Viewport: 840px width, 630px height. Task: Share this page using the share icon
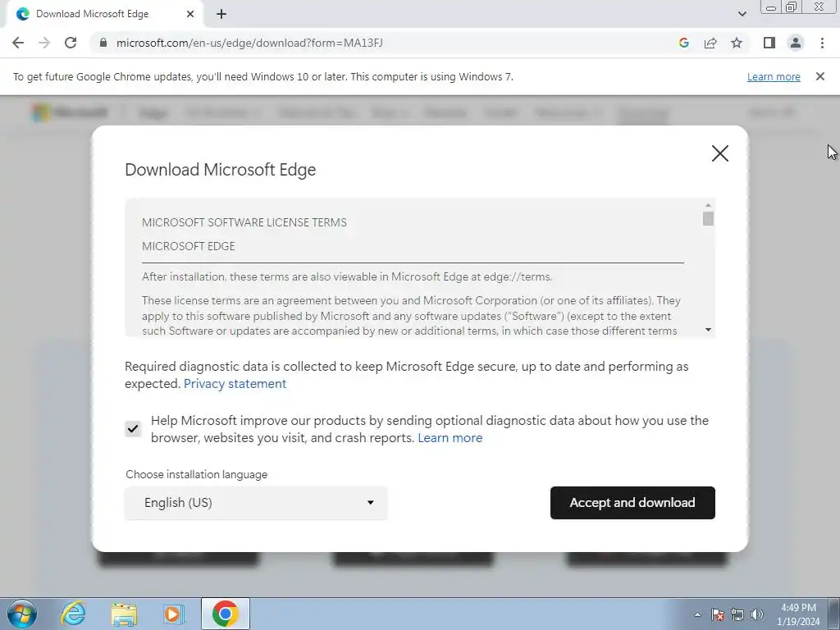[710, 43]
